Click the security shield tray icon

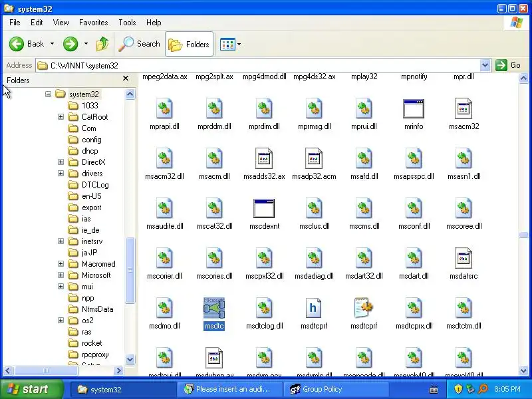[x=458, y=389]
